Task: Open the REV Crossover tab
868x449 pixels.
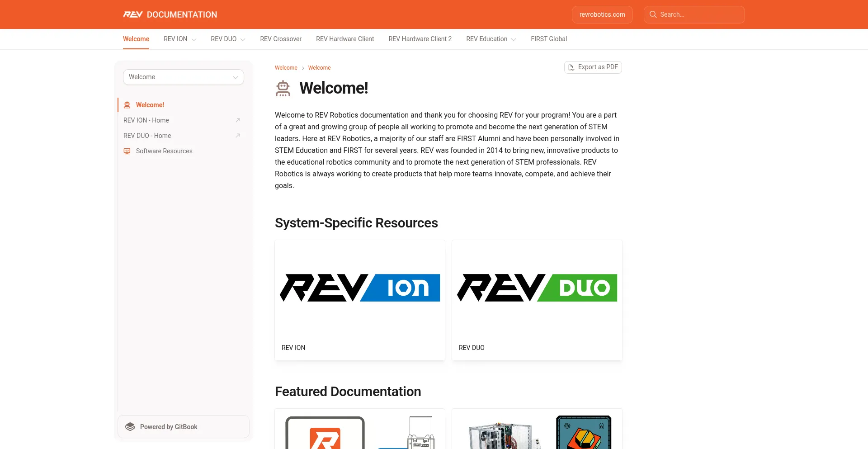Action: (281, 39)
